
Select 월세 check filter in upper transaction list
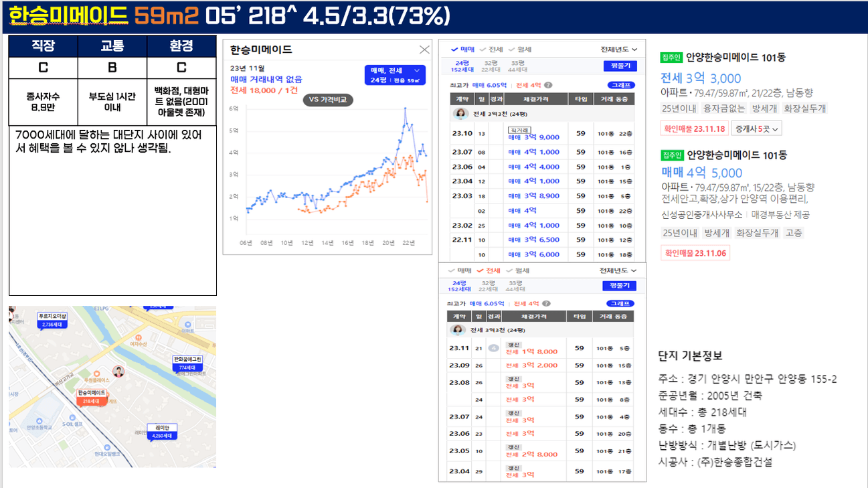click(x=520, y=50)
